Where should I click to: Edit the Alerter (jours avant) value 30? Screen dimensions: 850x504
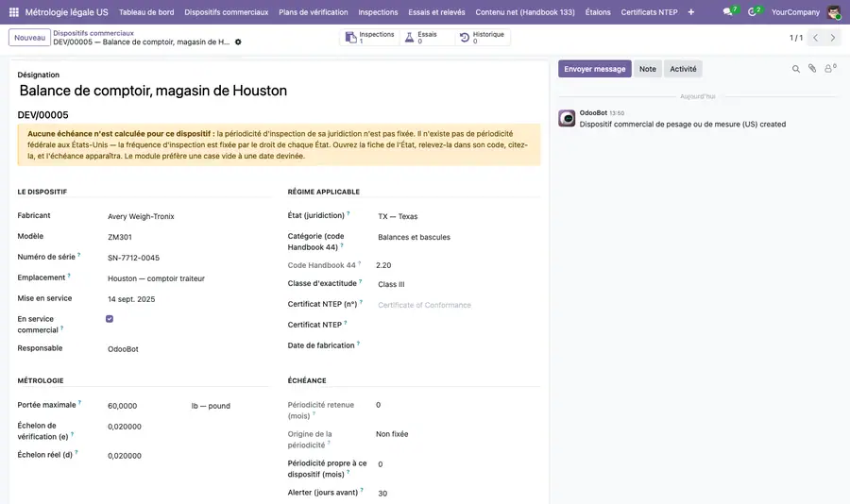pos(457,494)
